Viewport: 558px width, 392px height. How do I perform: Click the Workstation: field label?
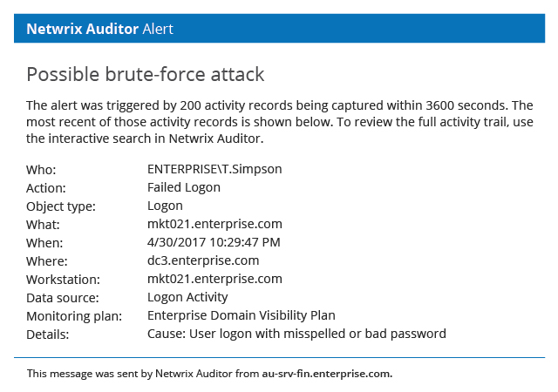(x=63, y=280)
